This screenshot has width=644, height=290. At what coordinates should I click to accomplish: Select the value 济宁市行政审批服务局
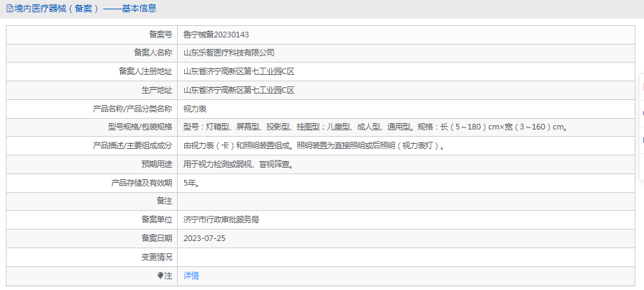[x=221, y=219]
